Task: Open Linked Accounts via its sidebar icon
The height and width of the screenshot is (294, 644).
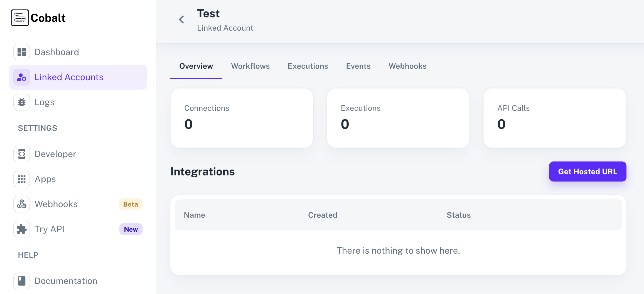Action: (x=21, y=77)
